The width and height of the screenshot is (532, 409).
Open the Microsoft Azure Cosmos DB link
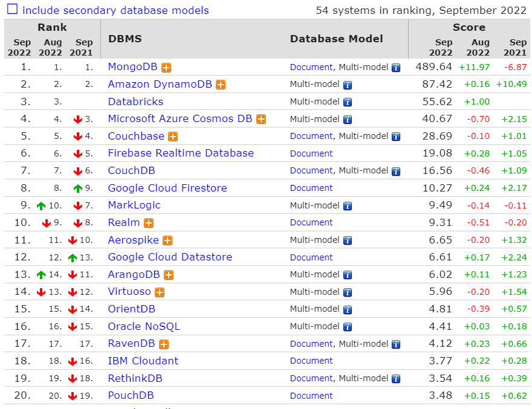pyautogui.click(x=180, y=118)
